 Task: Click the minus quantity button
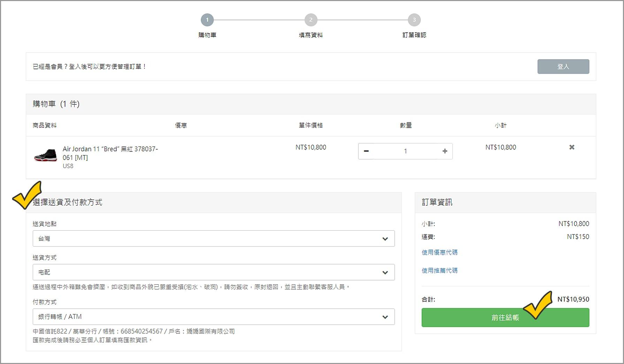tap(366, 151)
